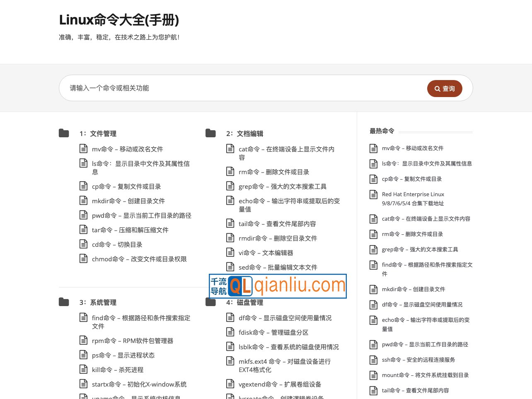Click the document icon beside cat命令 entry

(x=230, y=148)
